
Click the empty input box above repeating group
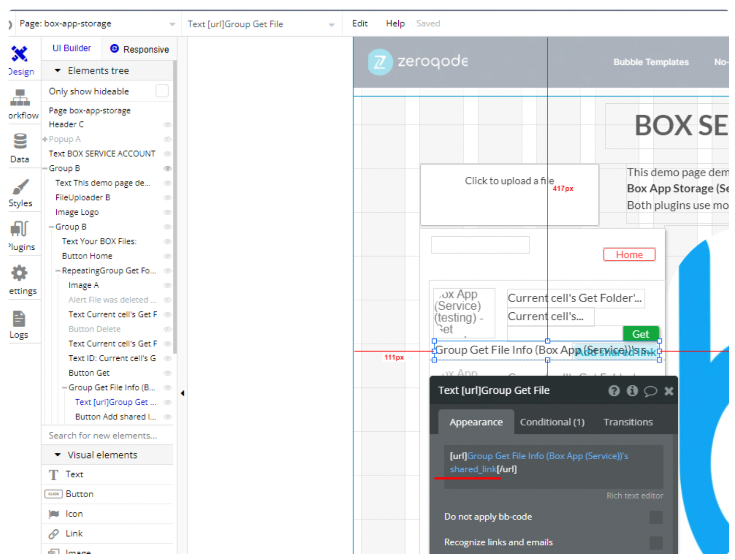[x=480, y=245]
